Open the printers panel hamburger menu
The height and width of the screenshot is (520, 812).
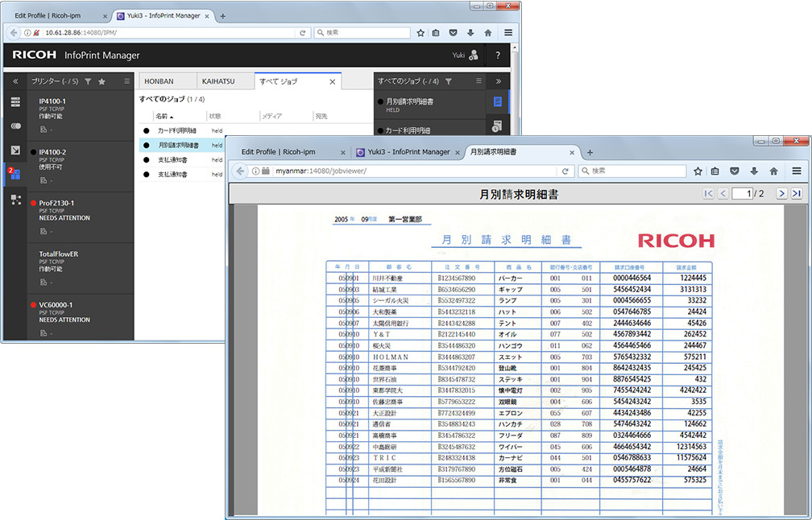[x=126, y=81]
